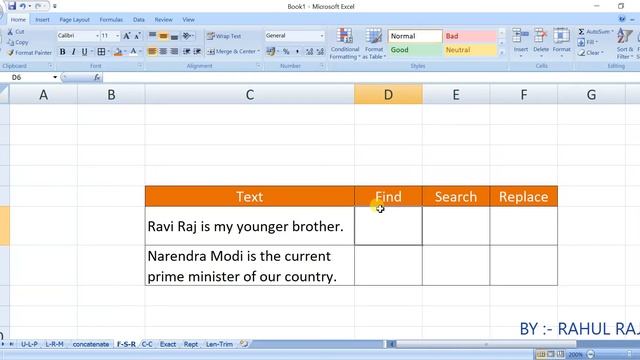640x360 pixels.
Task: Open Sort & Filter
Action: [x=625, y=44]
